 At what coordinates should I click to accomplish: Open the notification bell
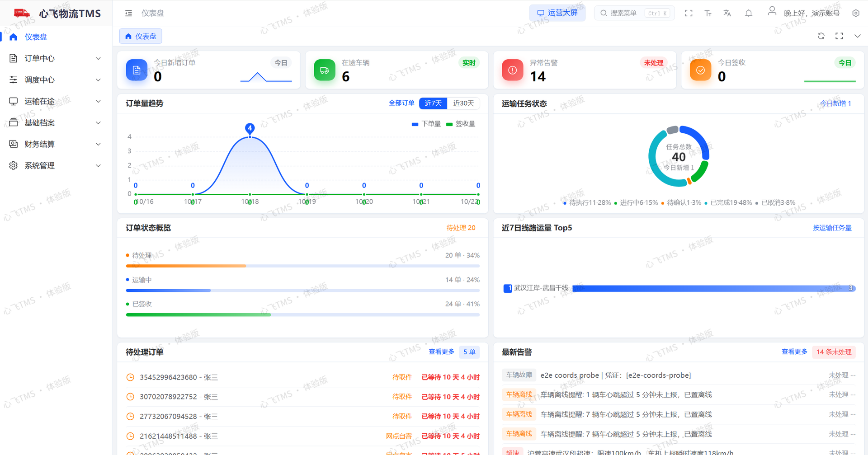[x=749, y=14]
